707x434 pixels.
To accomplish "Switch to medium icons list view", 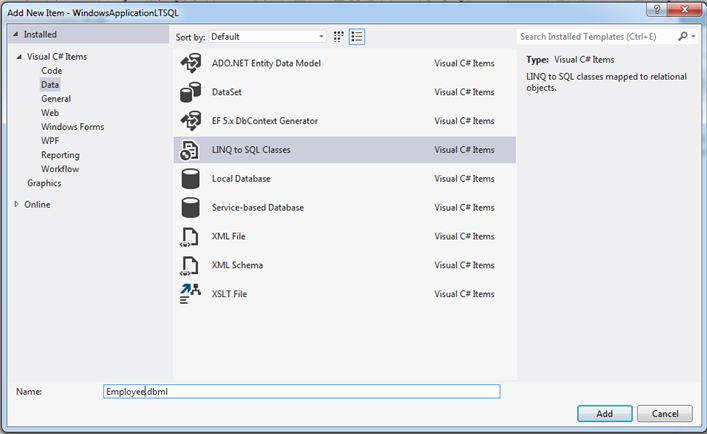I will 357,36.
